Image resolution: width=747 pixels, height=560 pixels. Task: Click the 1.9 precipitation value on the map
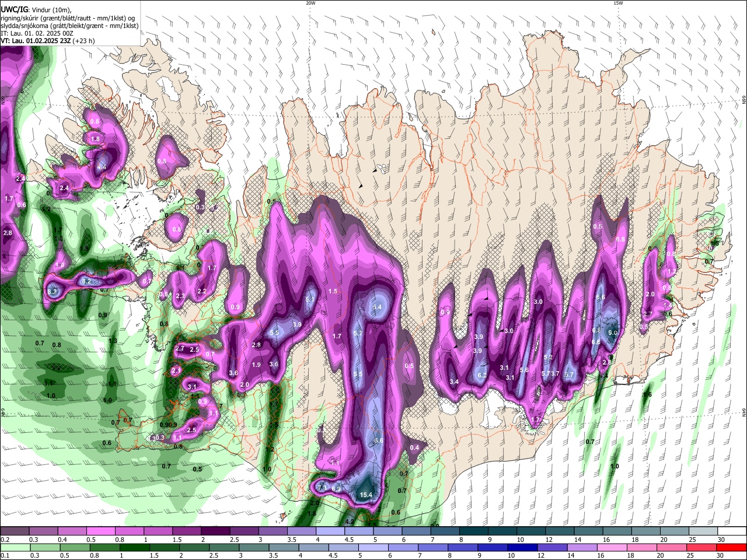(256, 365)
